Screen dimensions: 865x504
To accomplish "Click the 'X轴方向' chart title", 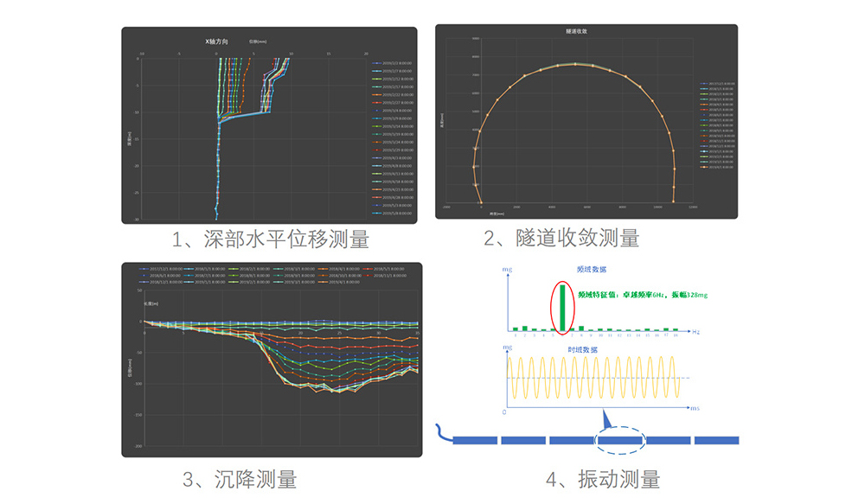I will pyautogui.click(x=216, y=41).
